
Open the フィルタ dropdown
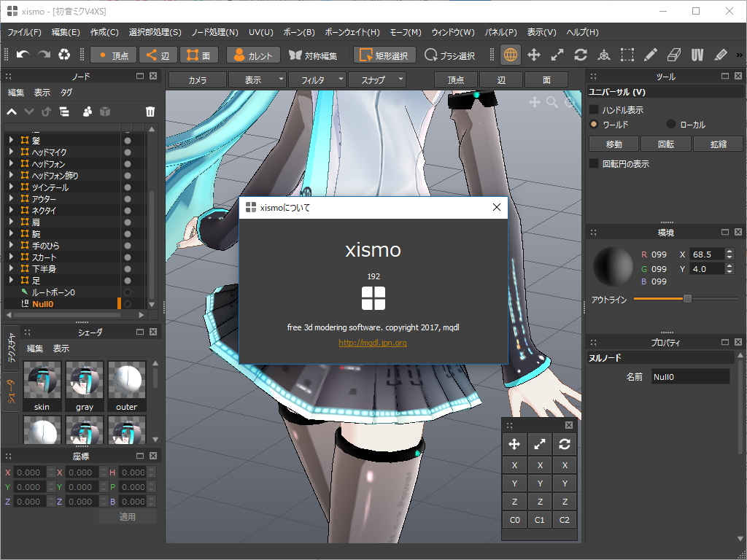[317, 79]
